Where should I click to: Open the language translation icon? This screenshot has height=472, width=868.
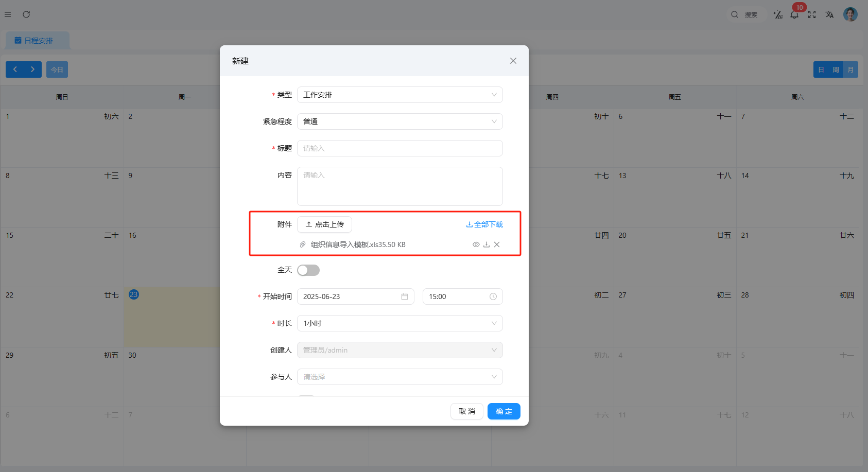point(829,14)
